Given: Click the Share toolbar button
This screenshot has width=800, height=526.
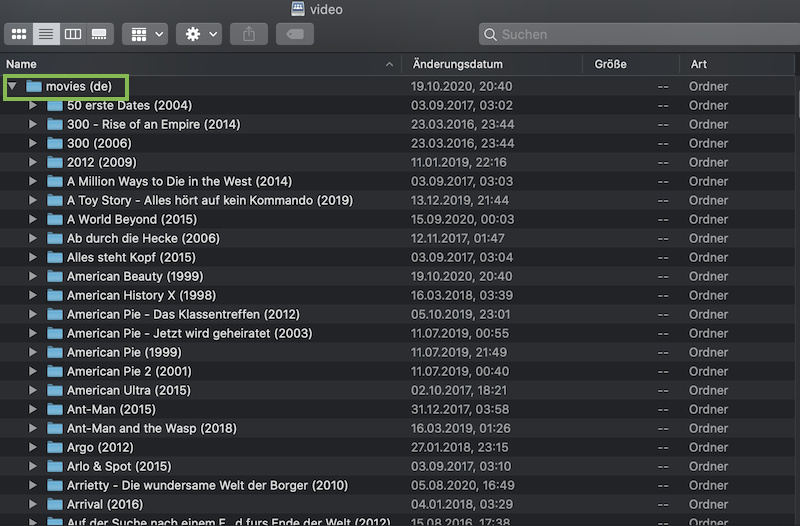Looking at the screenshot, I should 248,34.
